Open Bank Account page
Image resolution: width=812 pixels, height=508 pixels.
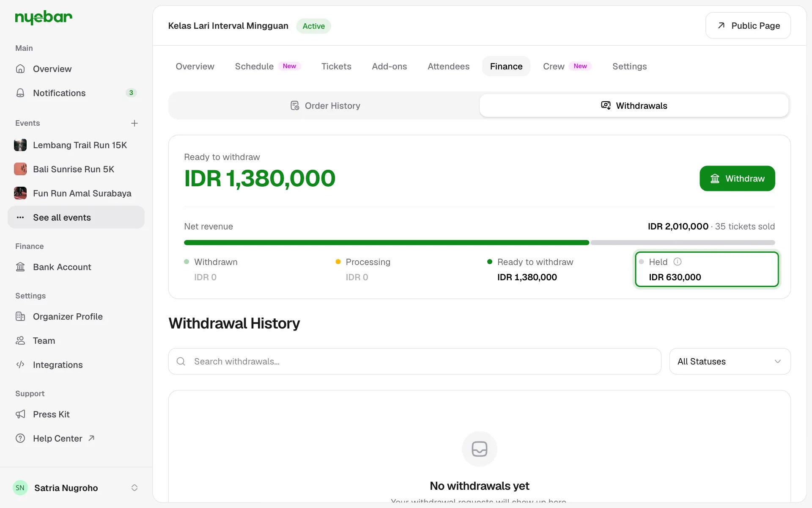(76, 267)
